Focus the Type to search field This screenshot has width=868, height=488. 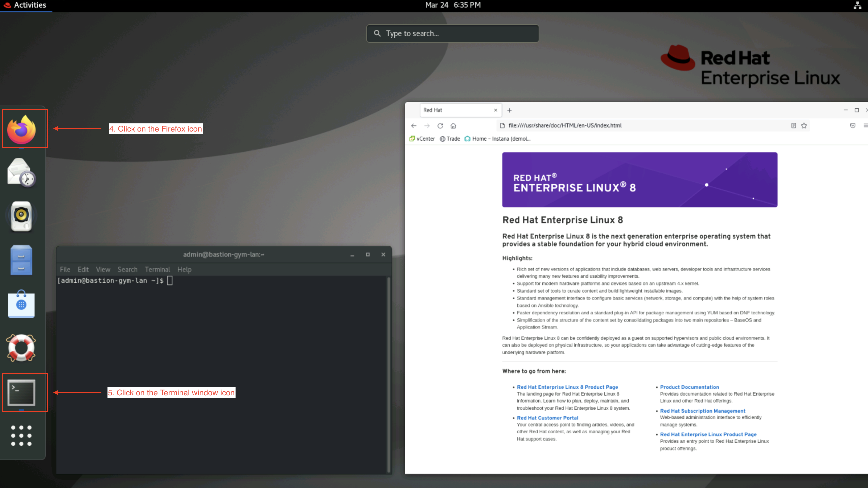click(x=453, y=33)
